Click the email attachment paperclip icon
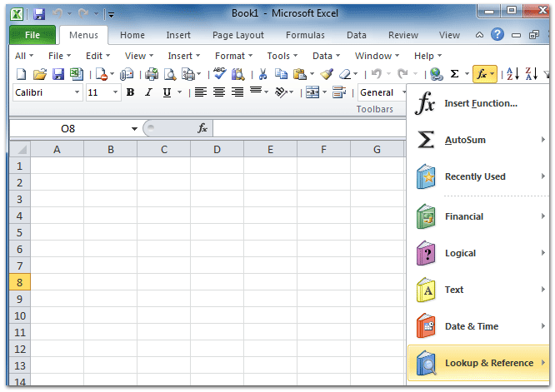This screenshot has width=555, height=392. [x=127, y=74]
